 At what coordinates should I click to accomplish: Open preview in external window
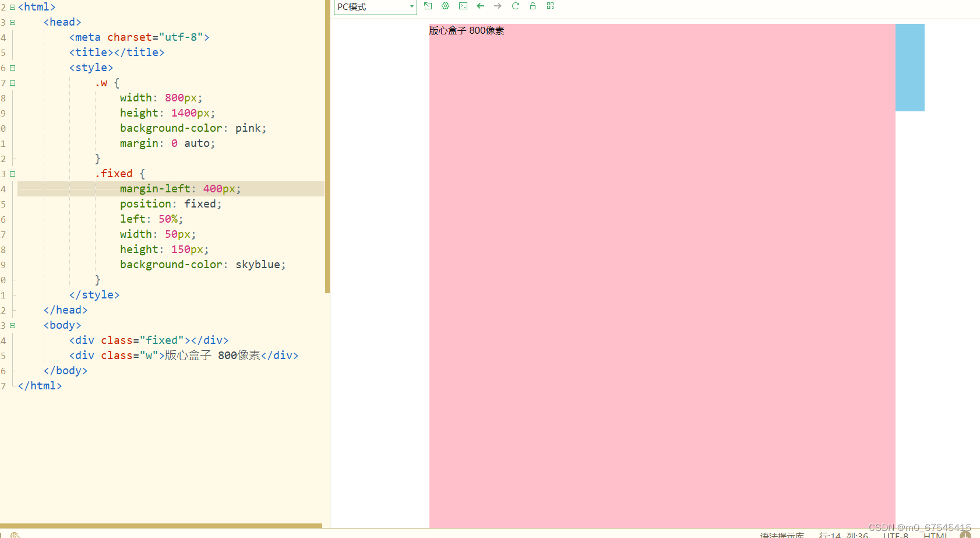click(x=428, y=6)
